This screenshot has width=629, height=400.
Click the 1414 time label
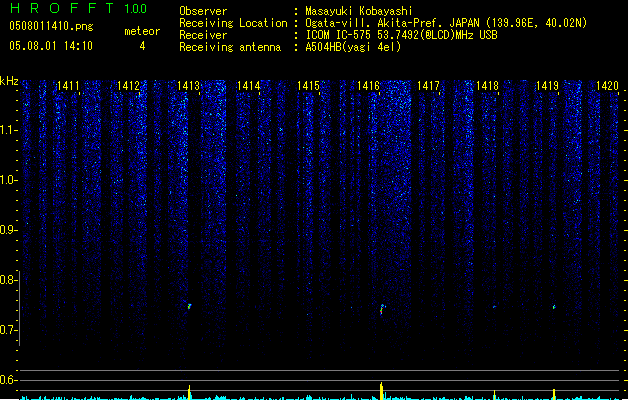pos(248,86)
